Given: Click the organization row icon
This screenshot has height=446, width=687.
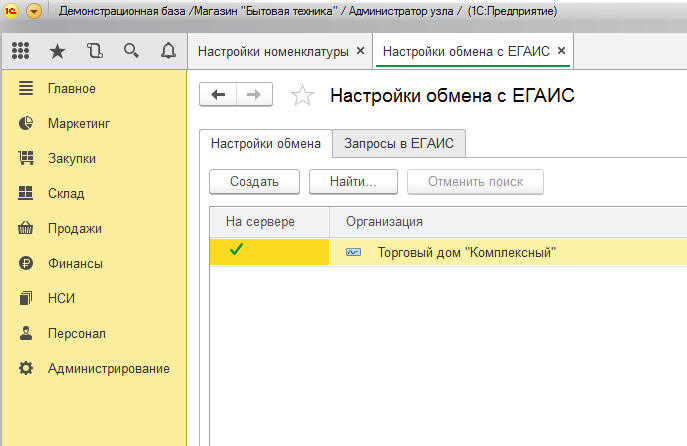Looking at the screenshot, I should click(354, 252).
